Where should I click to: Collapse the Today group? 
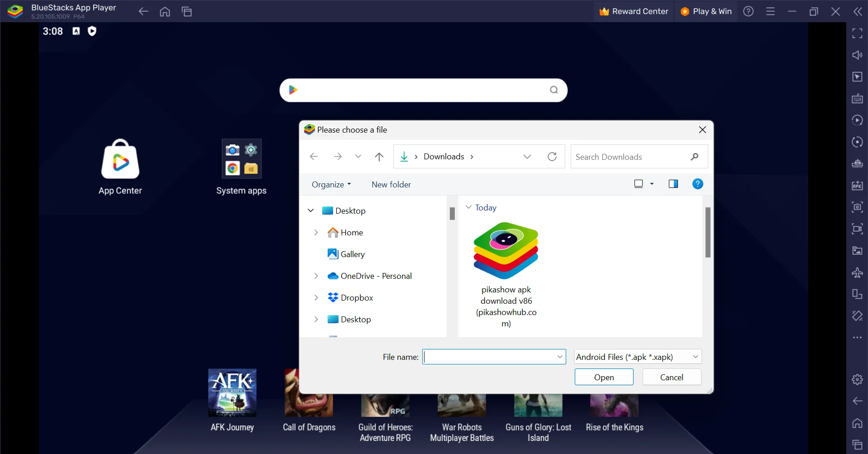[468, 207]
